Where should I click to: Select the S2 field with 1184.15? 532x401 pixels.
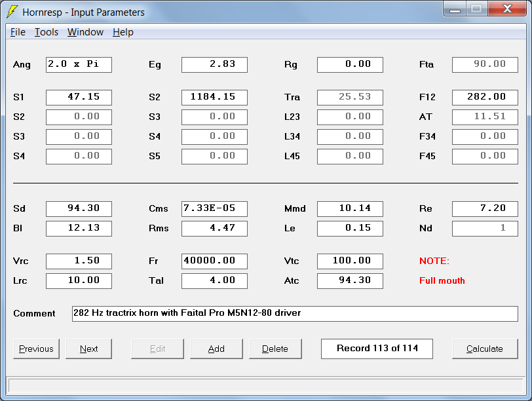pos(214,98)
